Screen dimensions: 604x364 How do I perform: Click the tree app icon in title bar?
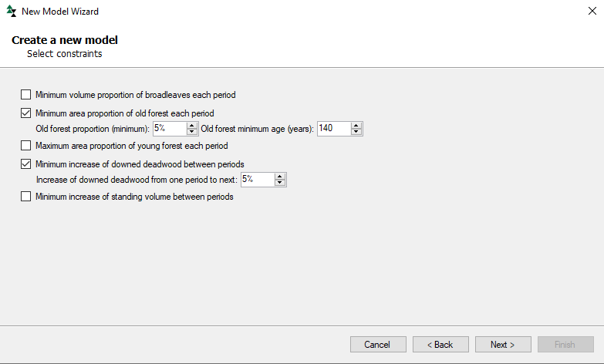[x=11, y=11]
